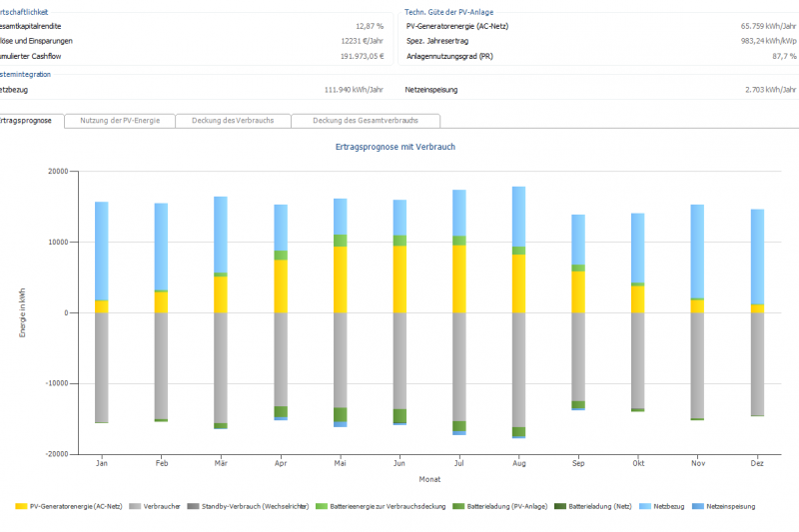Click the yellow PV-Generatorenergie legend swatch
Image resolution: width=799 pixels, height=532 pixels.
click(22, 506)
